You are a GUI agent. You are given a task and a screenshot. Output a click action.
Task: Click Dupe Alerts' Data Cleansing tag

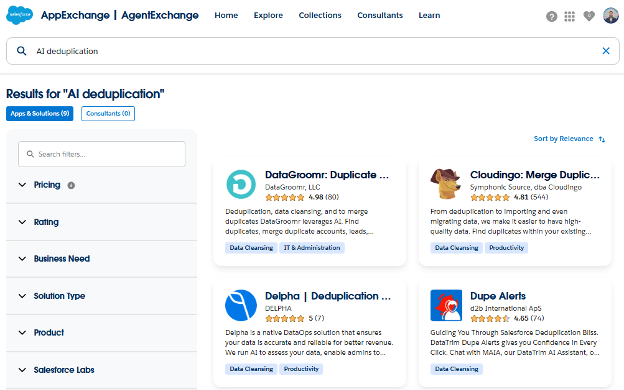(x=456, y=369)
